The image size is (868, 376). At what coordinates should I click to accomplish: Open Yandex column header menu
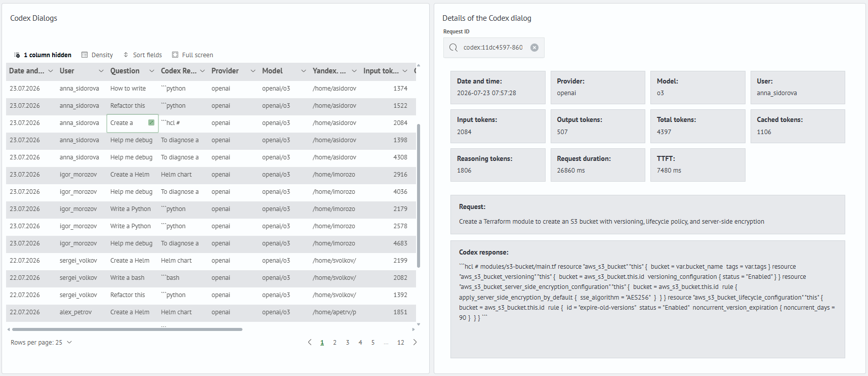pyautogui.click(x=354, y=71)
